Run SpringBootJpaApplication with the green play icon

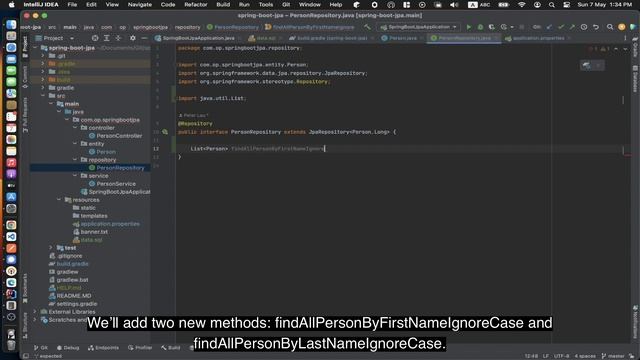[x=469, y=27]
